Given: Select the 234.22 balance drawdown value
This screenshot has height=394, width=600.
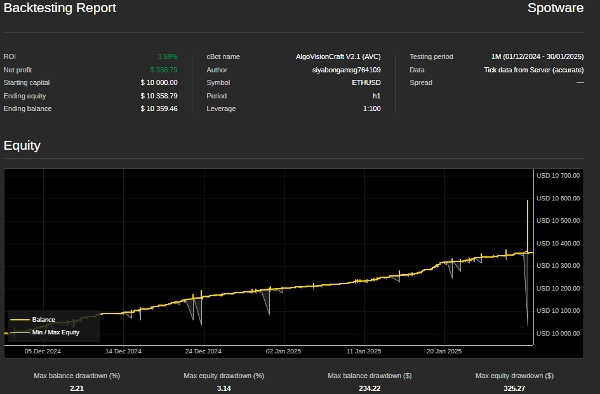Looking at the screenshot, I should click(x=370, y=389).
